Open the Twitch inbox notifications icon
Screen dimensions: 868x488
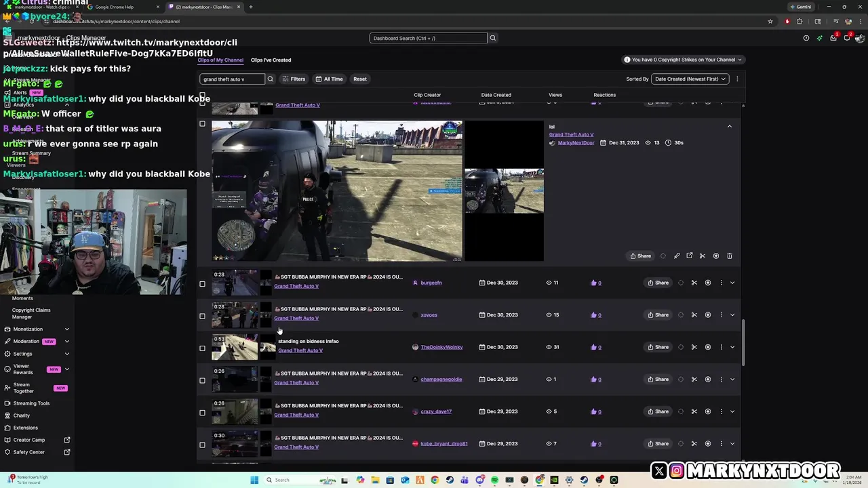click(x=833, y=38)
